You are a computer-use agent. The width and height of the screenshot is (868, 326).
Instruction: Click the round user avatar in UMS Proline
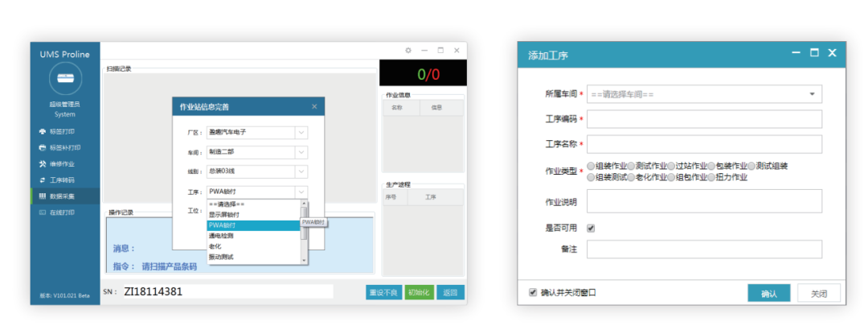point(65,79)
